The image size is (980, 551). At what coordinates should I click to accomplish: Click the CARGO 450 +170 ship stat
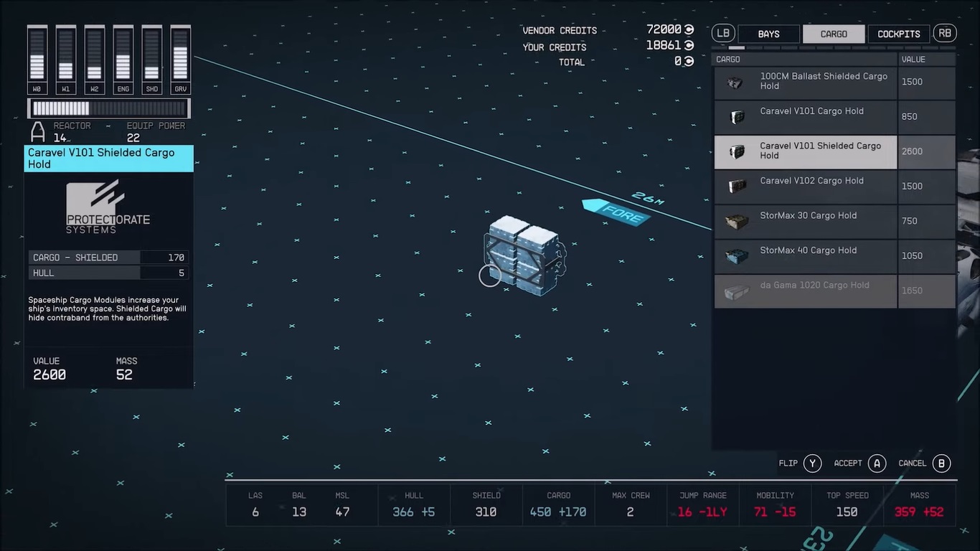pyautogui.click(x=558, y=505)
